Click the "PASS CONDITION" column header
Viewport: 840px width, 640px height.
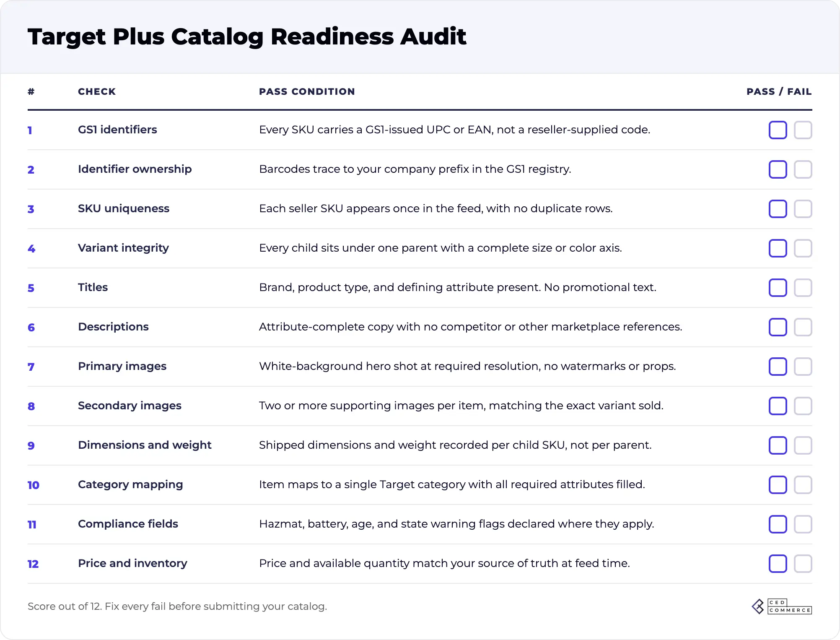click(x=307, y=91)
